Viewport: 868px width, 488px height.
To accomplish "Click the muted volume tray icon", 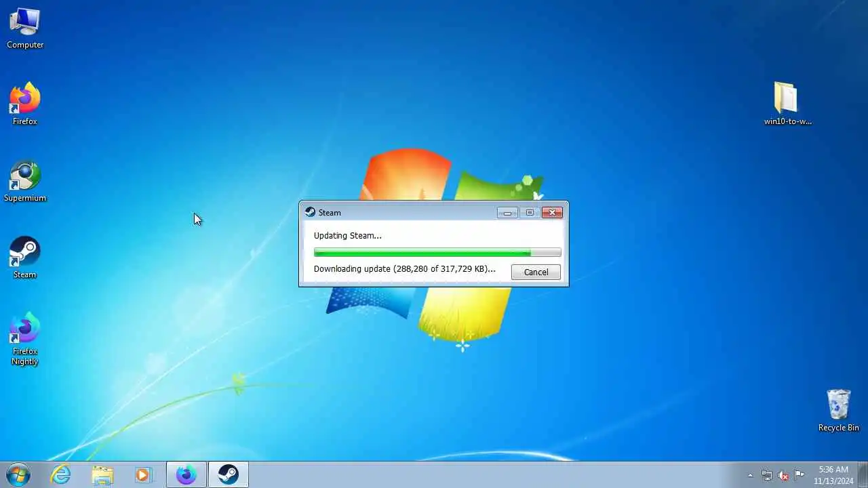I will 783,475.
